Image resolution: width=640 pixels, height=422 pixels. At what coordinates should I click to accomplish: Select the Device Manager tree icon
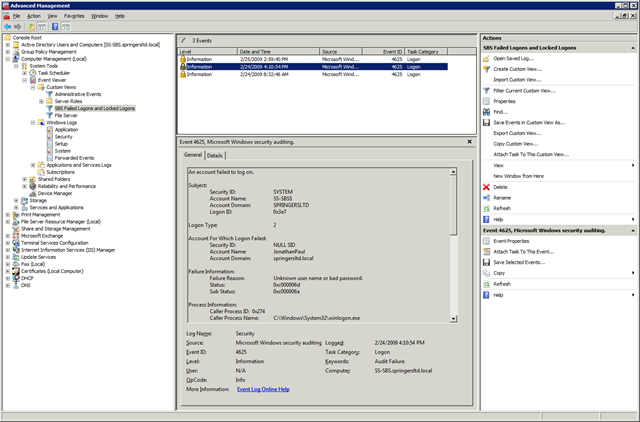tap(33, 193)
